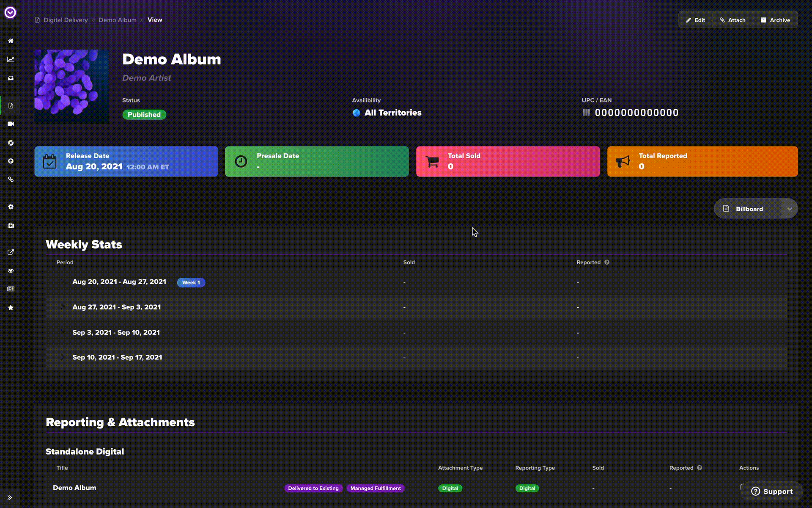The height and width of the screenshot is (508, 812).
Task: Click the Demo Album album artwork thumbnail
Action: pos(71,87)
